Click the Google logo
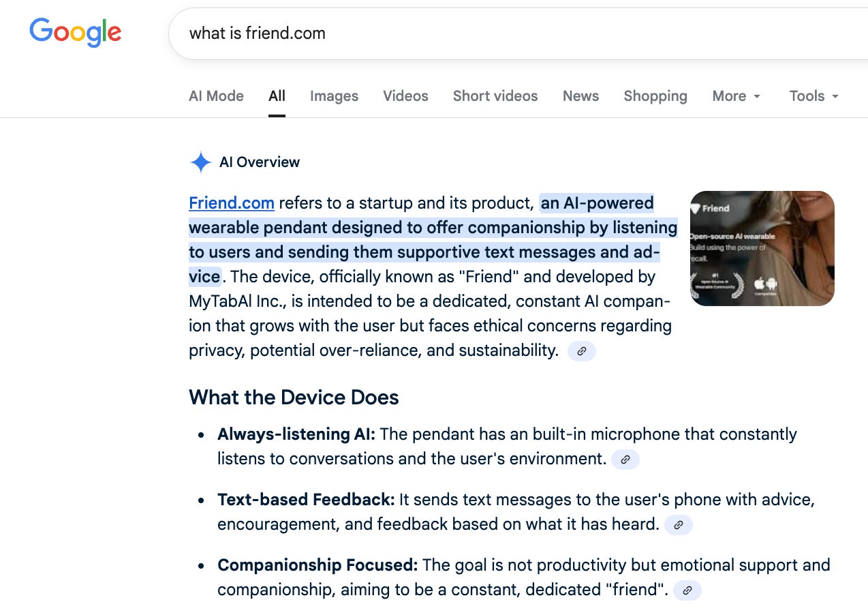Image resolution: width=868 pixels, height=615 pixels. click(x=75, y=33)
